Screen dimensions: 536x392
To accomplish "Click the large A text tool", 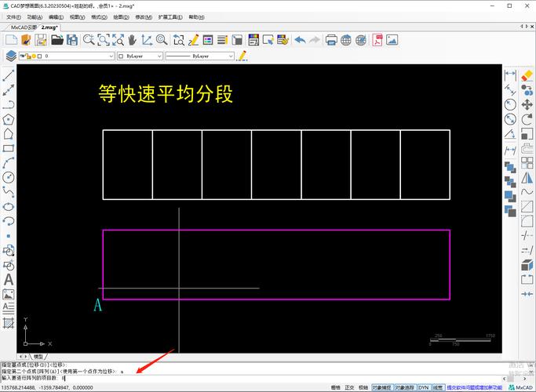I will point(9,279).
